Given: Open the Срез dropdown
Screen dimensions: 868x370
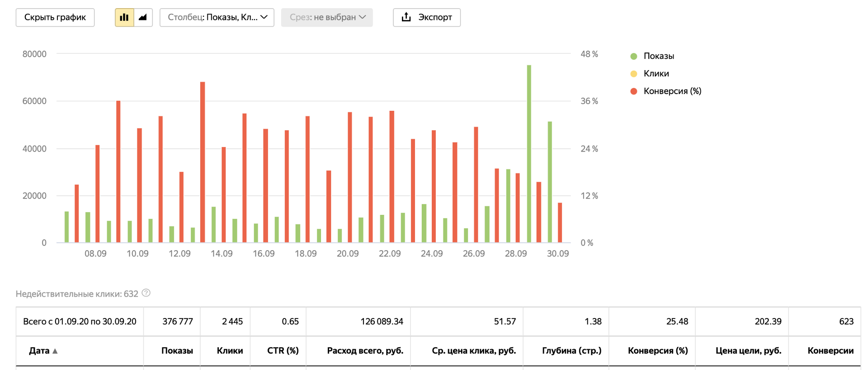Looking at the screenshot, I should tap(327, 18).
